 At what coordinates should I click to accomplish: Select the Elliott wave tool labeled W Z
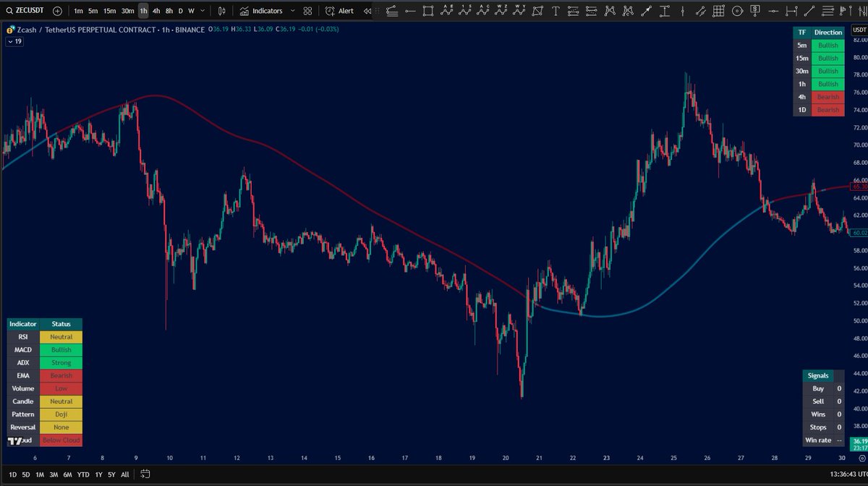502,11
